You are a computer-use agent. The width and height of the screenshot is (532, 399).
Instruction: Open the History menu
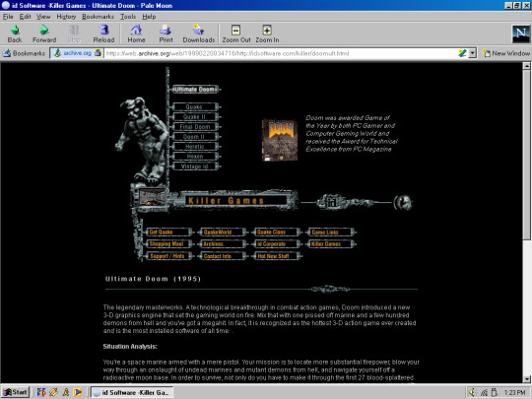66,17
